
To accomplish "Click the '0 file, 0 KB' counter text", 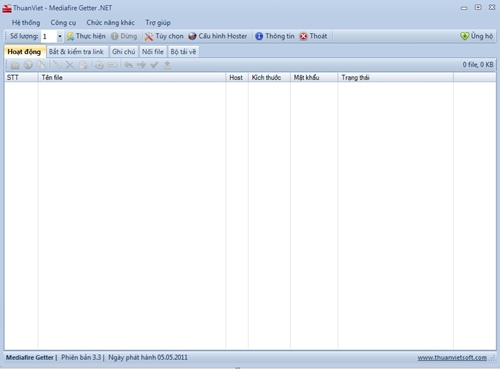I will point(478,65).
